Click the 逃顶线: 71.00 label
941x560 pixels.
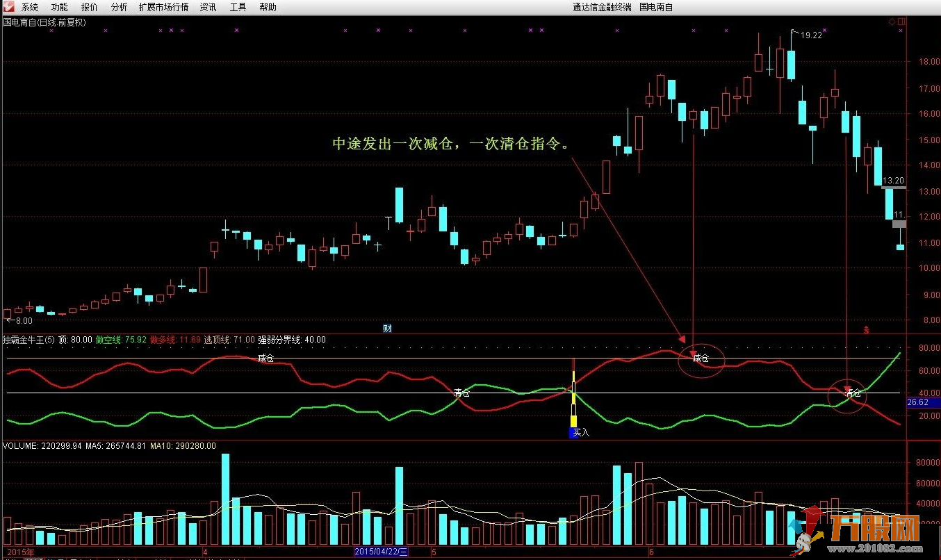229,340
